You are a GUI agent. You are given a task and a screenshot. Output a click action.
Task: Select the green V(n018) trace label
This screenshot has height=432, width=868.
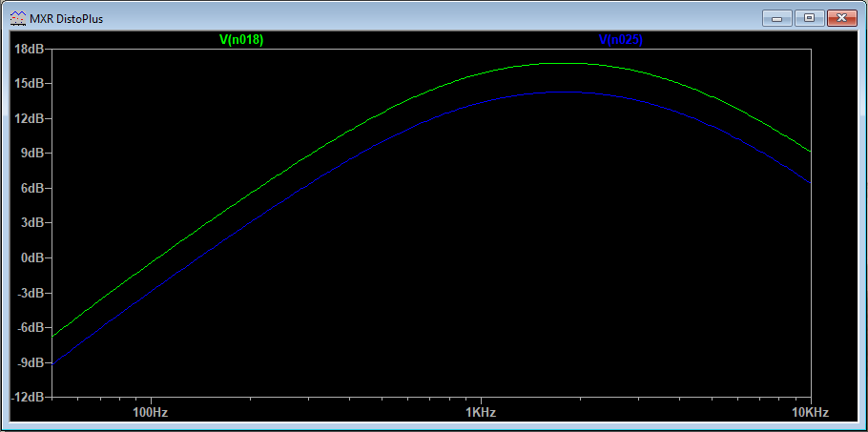(x=241, y=39)
